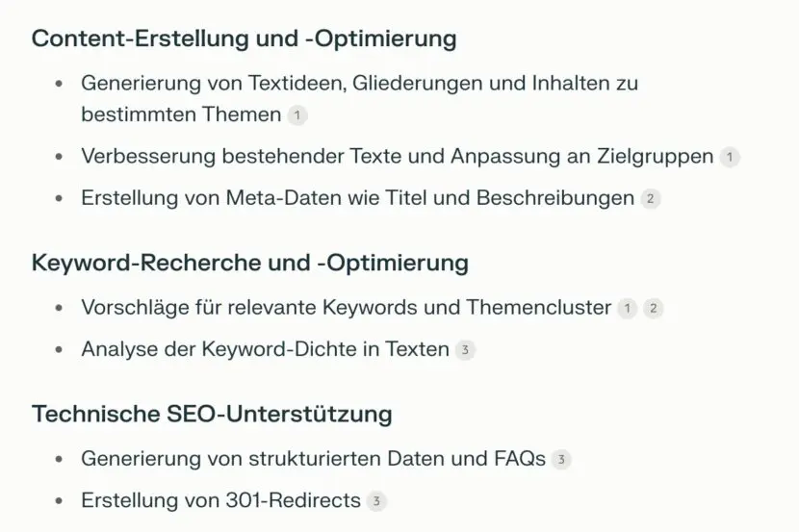The height and width of the screenshot is (532, 799).
Task: Open citation 3 after 'Keyword-Dichte in Texten'
Action: point(465,350)
